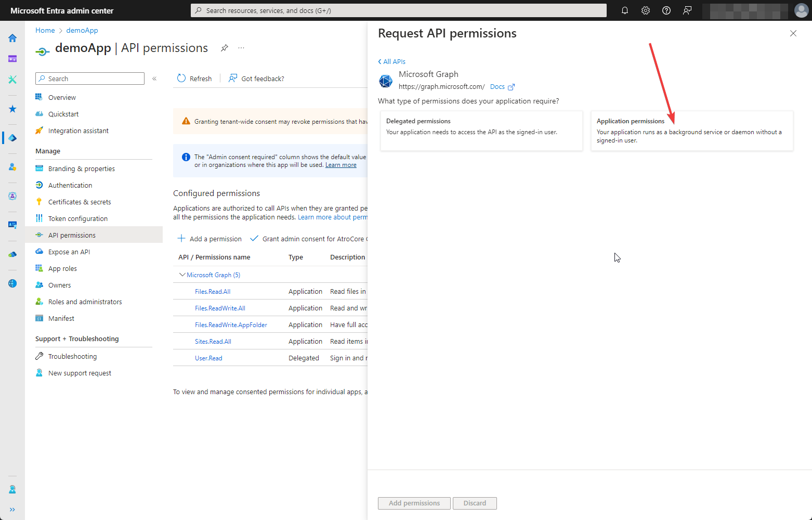Click the selected blue diamond icon in left rail

[x=12, y=138]
